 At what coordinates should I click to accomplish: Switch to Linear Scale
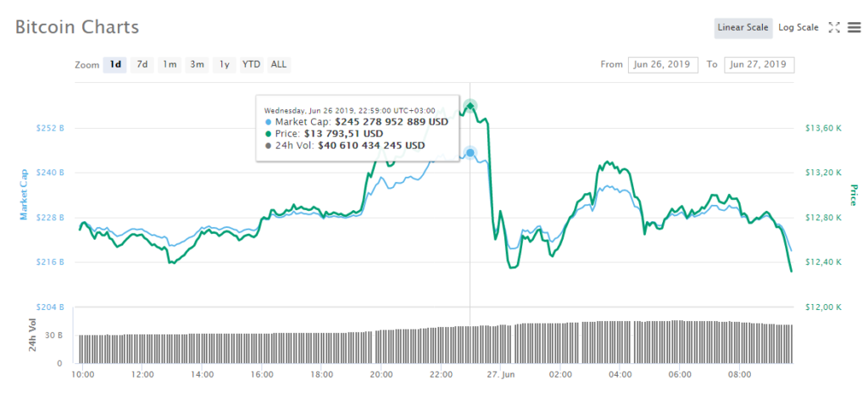click(743, 28)
